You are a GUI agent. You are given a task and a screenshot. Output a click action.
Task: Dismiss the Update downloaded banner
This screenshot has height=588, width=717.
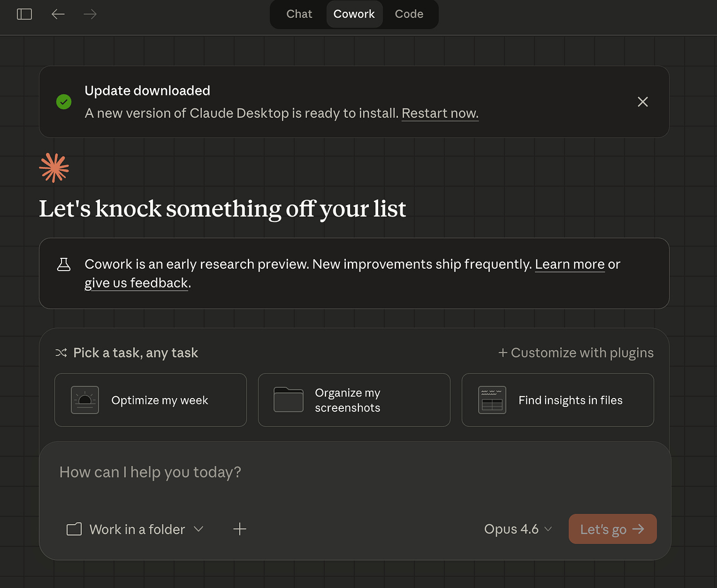[643, 102]
